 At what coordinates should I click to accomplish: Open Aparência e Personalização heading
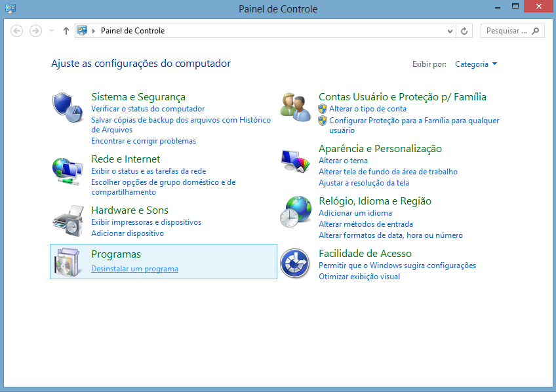[380, 149]
